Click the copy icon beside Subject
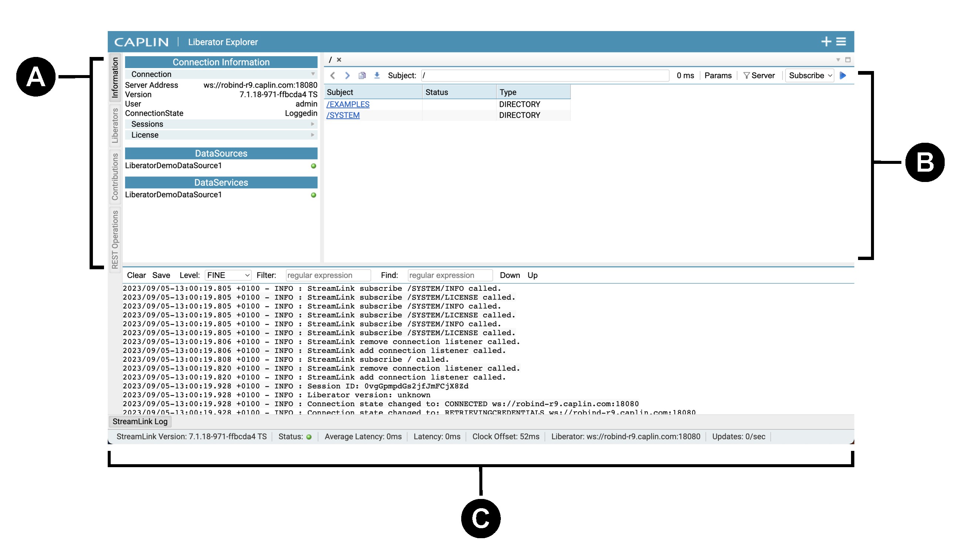The height and width of the screenshot is (560, 958). pos(362,75)
